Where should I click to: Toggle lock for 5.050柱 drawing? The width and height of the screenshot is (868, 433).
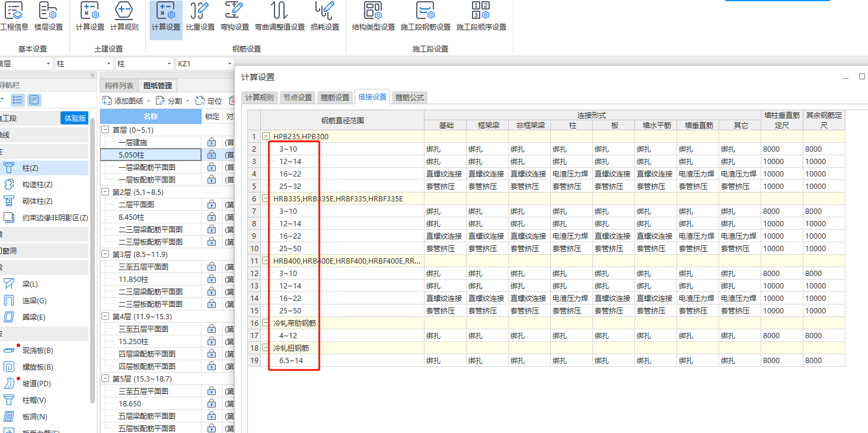click(212, 155)
